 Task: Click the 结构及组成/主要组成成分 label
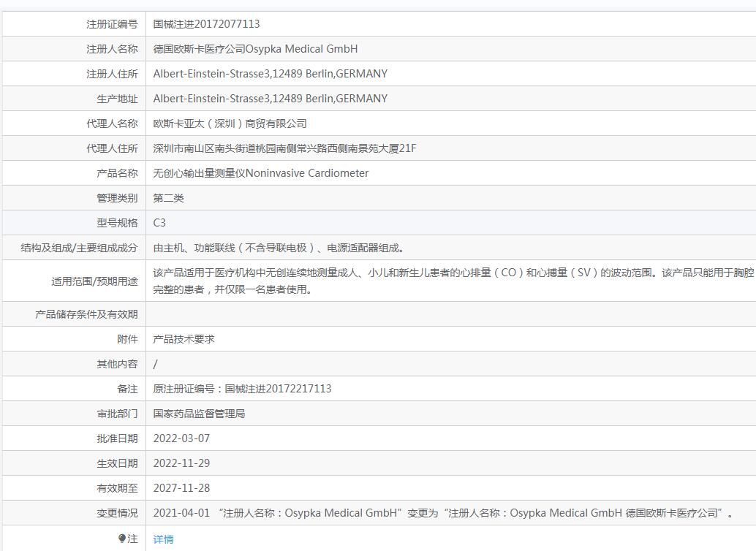coord(79,248)
